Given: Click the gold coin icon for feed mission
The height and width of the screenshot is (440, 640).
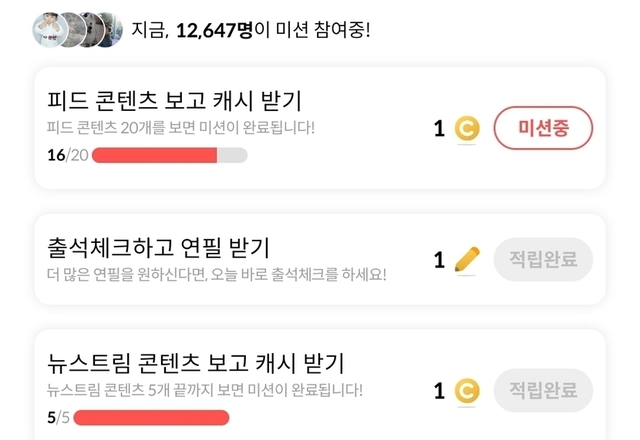Looking at the screenshot, I should point(466,128).
